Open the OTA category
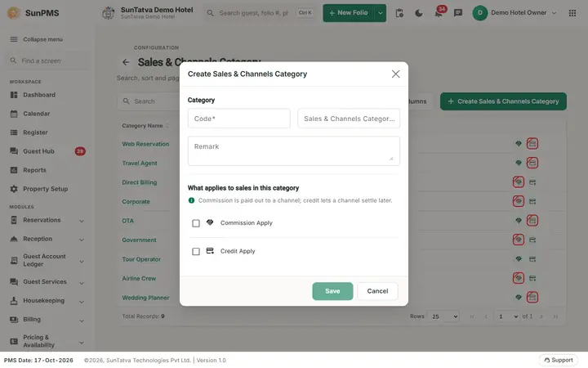Image resolution: width=588 pixels, height=368 pixels. pos(128,221)
